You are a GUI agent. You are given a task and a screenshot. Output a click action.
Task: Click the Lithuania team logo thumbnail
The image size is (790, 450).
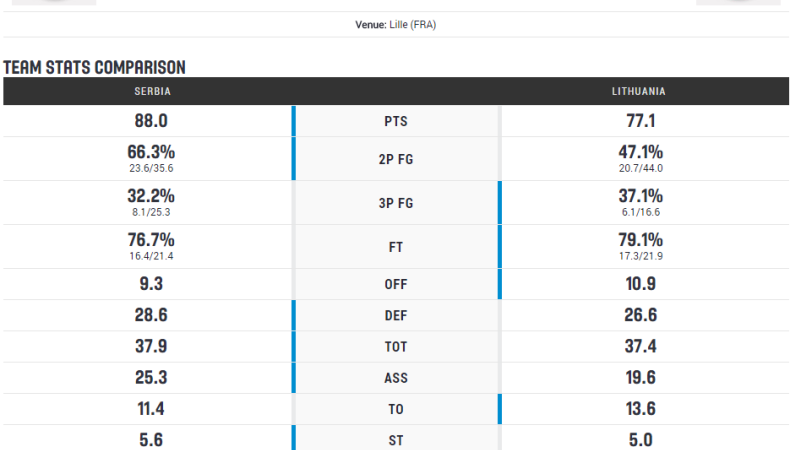pos(737,3)
